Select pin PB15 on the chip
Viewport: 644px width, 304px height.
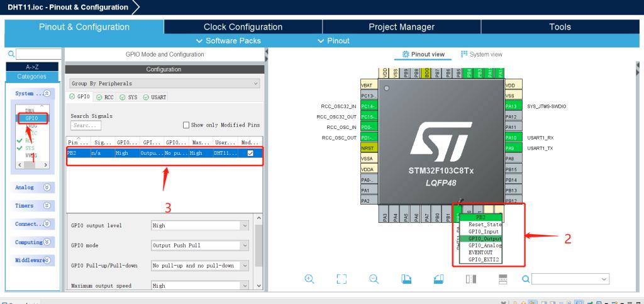[x=513, y=169]
